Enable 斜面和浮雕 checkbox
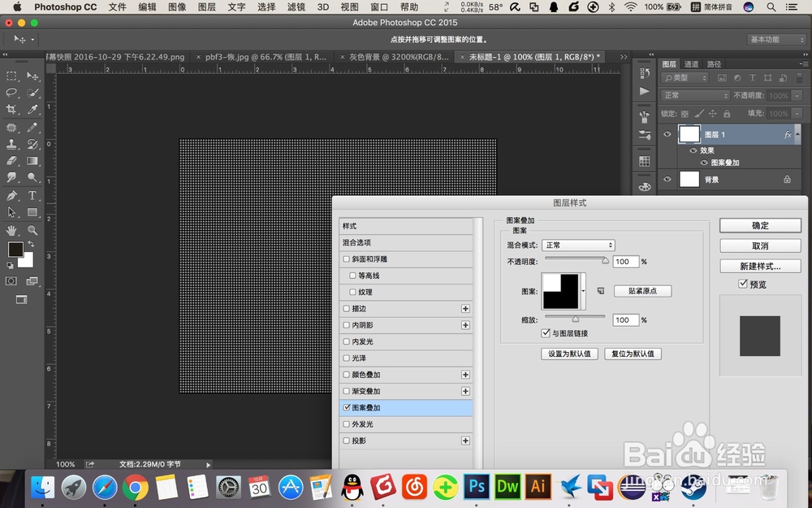 point(347,259)
